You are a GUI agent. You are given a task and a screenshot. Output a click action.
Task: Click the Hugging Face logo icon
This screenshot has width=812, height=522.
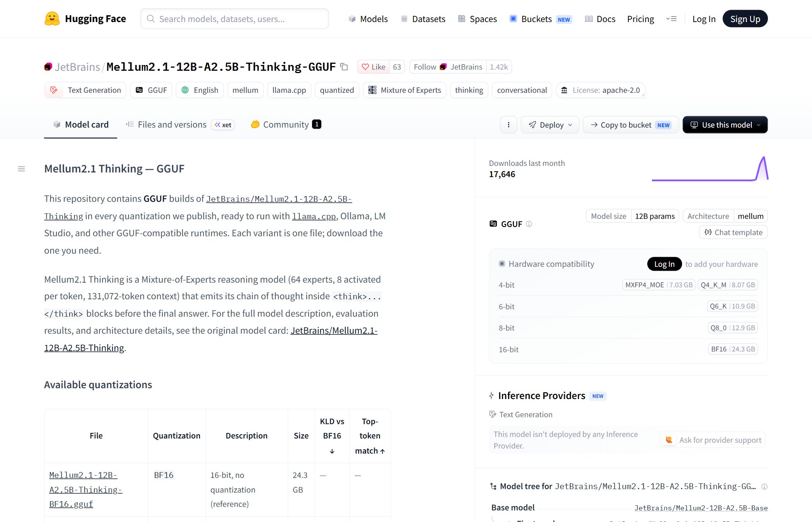pyautogui.click(x=52, y=19)
